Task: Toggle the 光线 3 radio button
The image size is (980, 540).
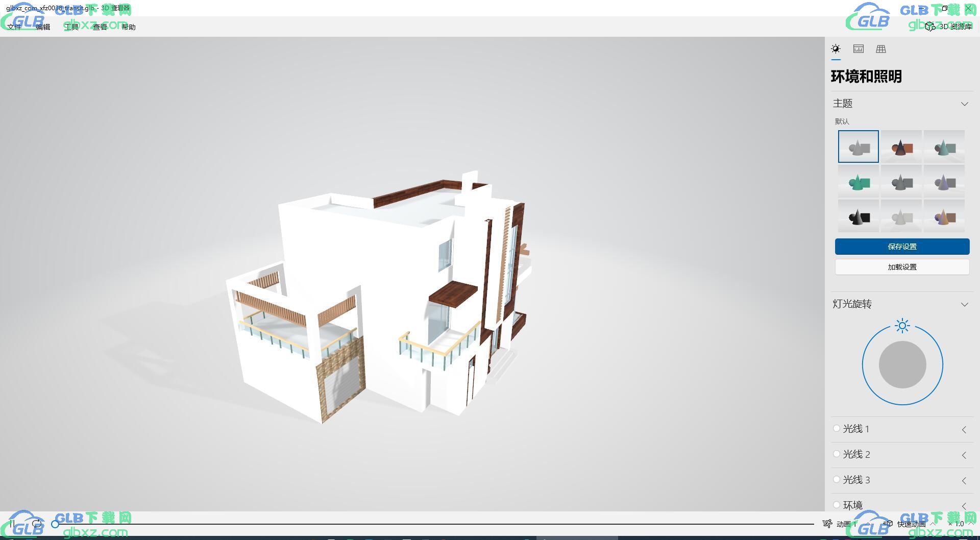Action: [837, 480]
